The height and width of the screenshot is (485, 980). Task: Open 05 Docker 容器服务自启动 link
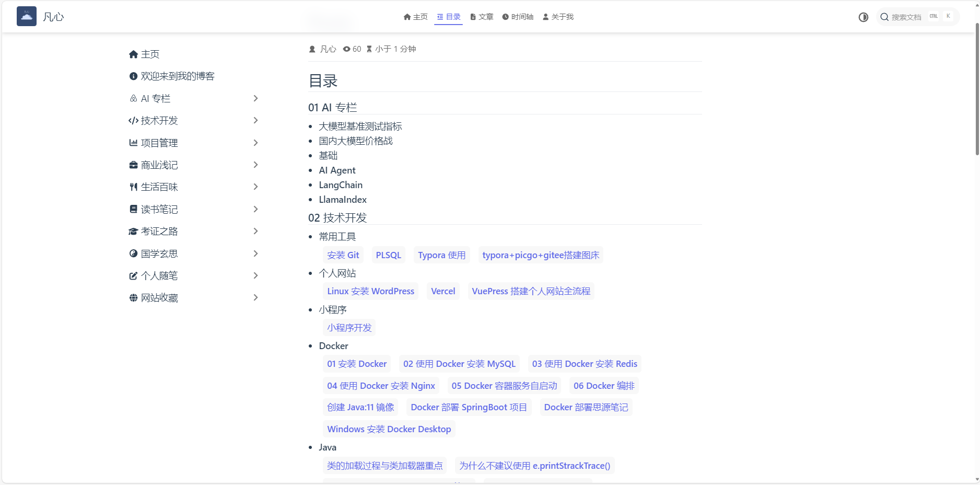pyautogui.click(x=505, y=386)
